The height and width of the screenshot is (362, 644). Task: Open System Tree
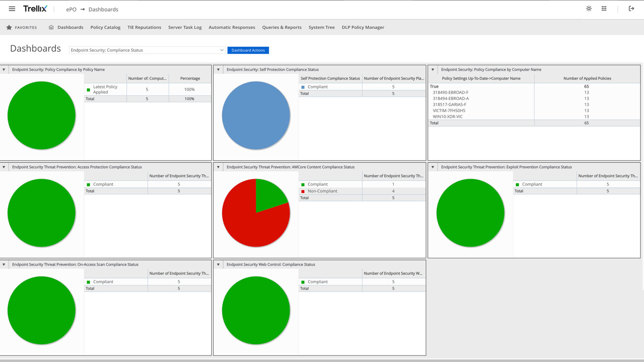[322, 27]
